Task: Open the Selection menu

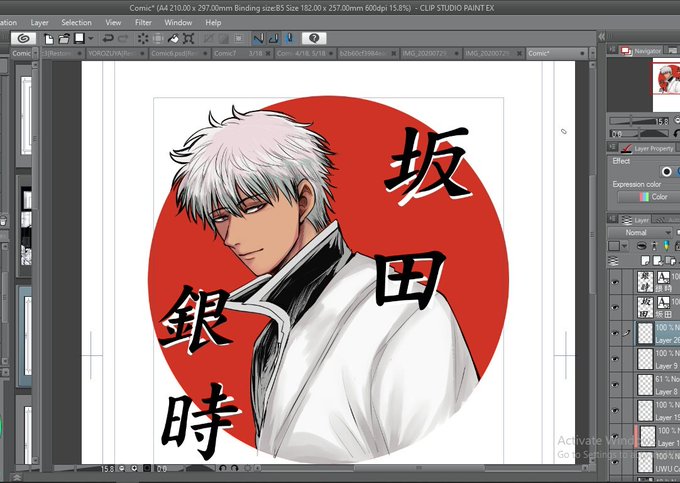Action: point(76,23)
